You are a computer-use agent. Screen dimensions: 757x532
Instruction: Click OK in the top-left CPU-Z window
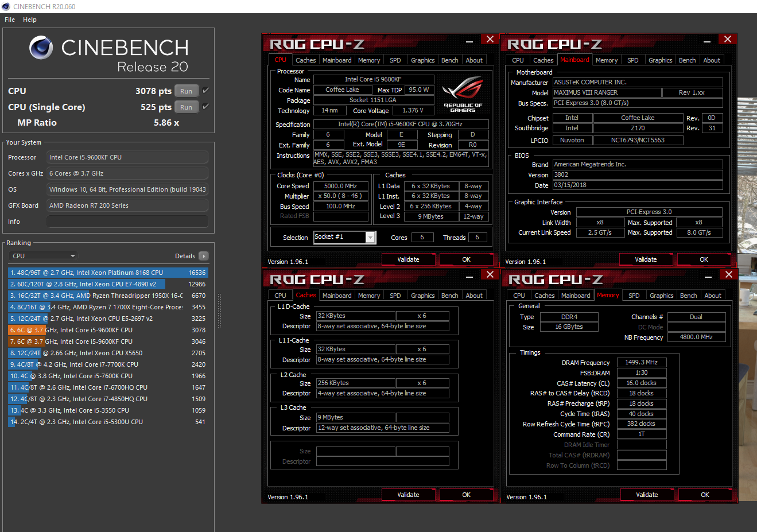click(466, 259)
